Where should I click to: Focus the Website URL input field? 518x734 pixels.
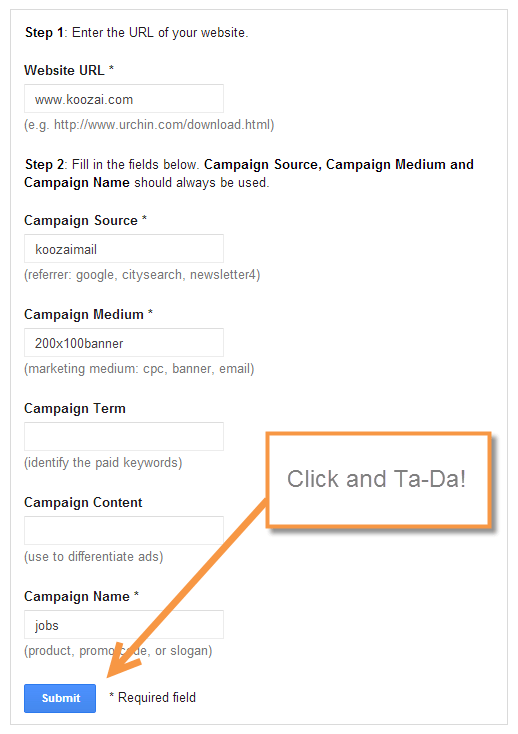(124, 99)
